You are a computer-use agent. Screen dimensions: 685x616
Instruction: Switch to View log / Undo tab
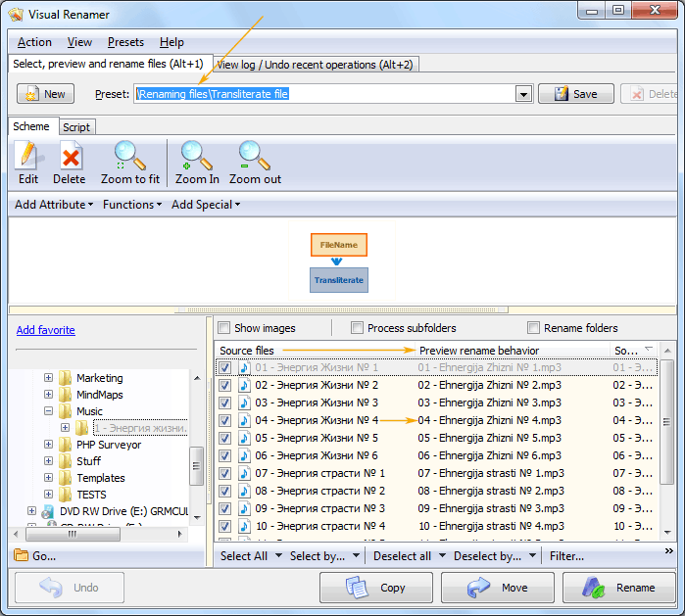pos(315,65)
